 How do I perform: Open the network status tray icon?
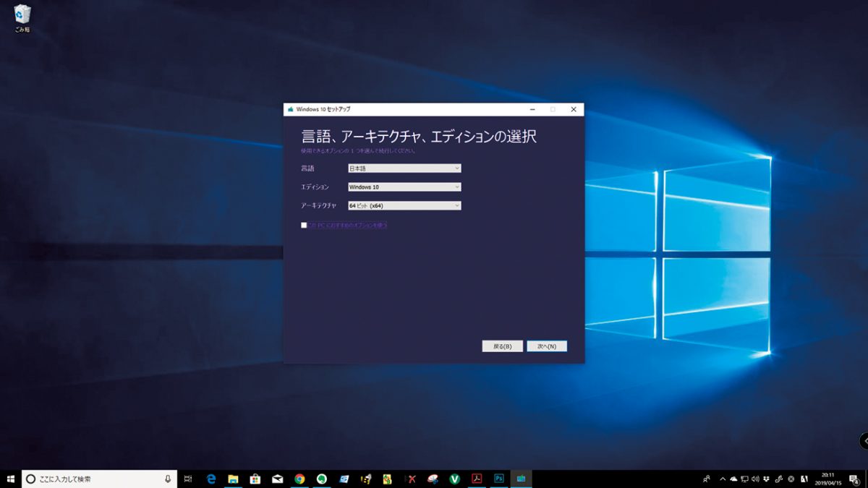click(x=744, y=479)
